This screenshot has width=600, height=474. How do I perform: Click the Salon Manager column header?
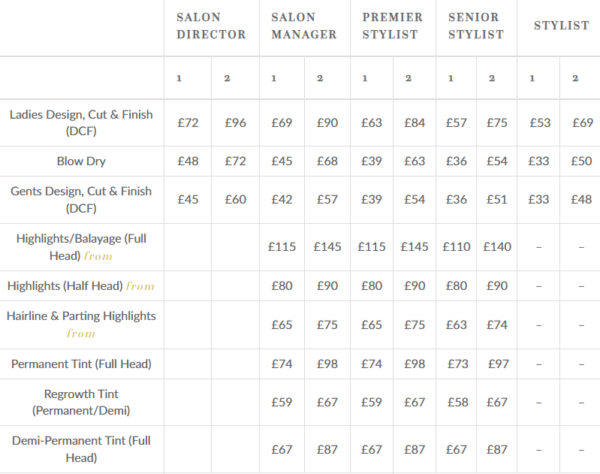coord(304,26)
